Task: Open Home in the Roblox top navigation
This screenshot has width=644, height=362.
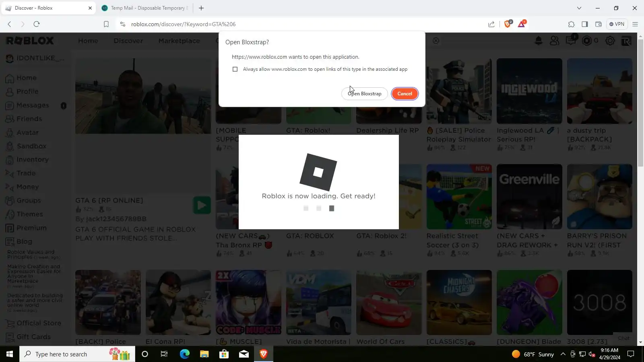Action: 88,41
